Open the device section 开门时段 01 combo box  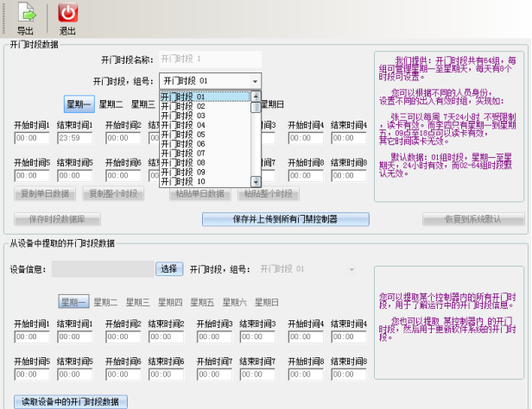click(308, 269)
